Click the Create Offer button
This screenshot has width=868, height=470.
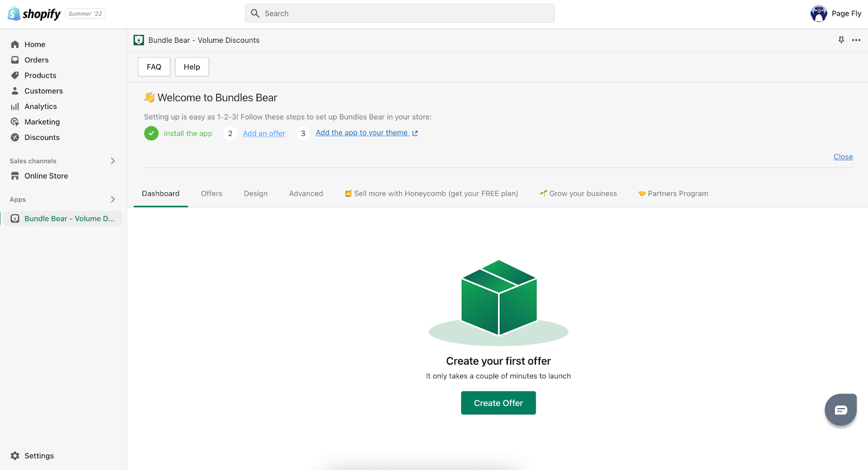point(499,403)
